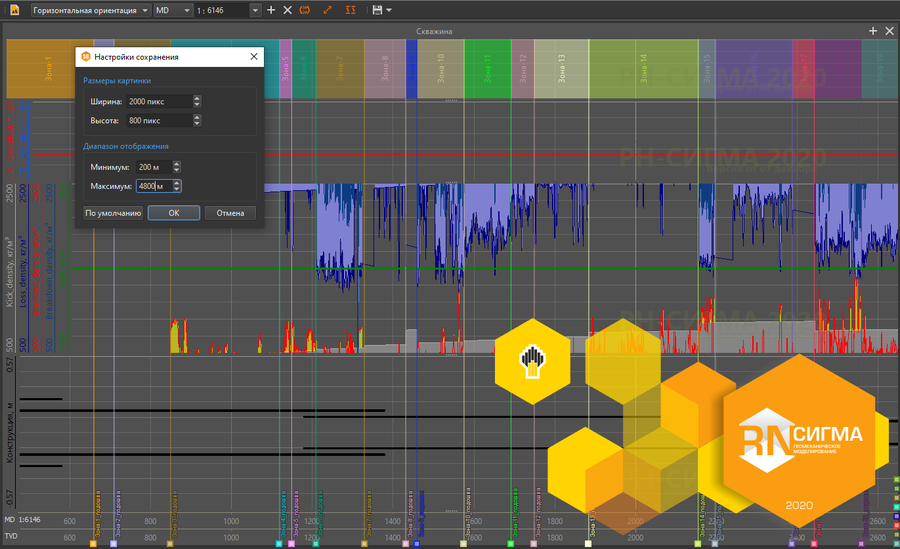
Task: Click the add track plus icon in toolbar
Action: [271, 10]
